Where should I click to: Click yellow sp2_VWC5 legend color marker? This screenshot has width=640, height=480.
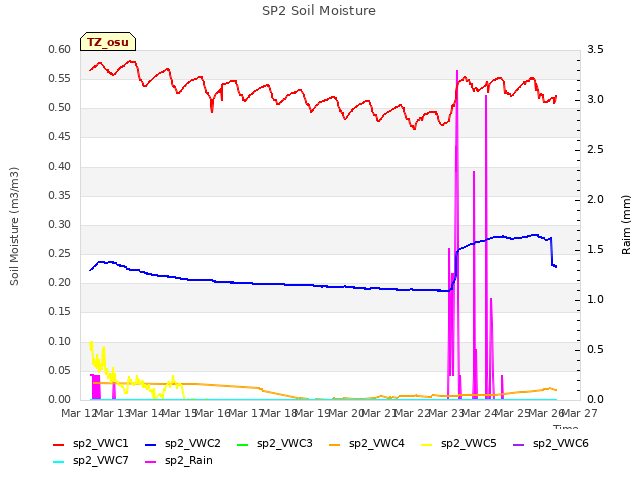pos(427,444)
